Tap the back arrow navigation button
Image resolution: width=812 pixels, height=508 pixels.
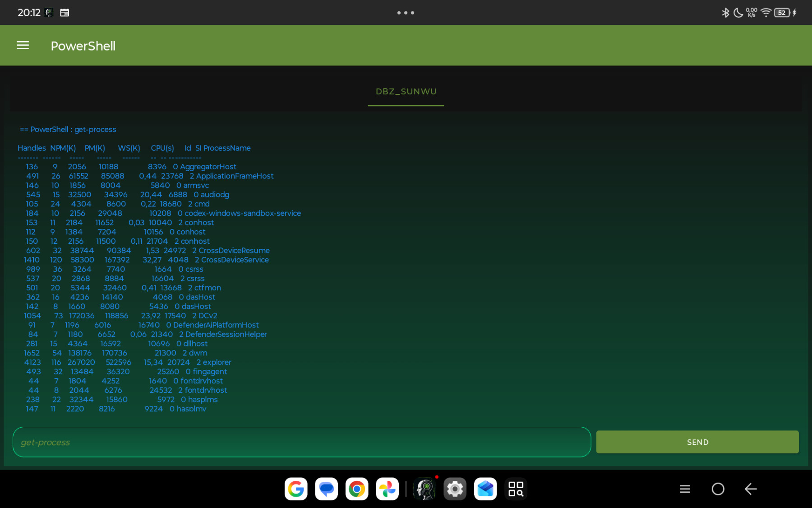751,489
